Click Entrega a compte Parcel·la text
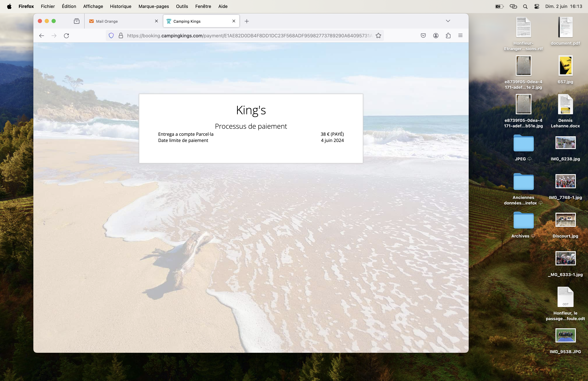 tap(186, 134)
